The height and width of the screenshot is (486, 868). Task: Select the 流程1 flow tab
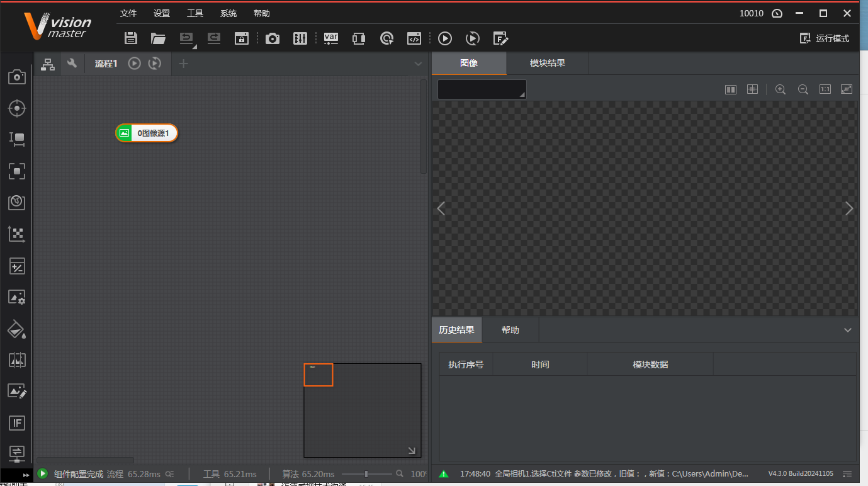pos(106,64)
